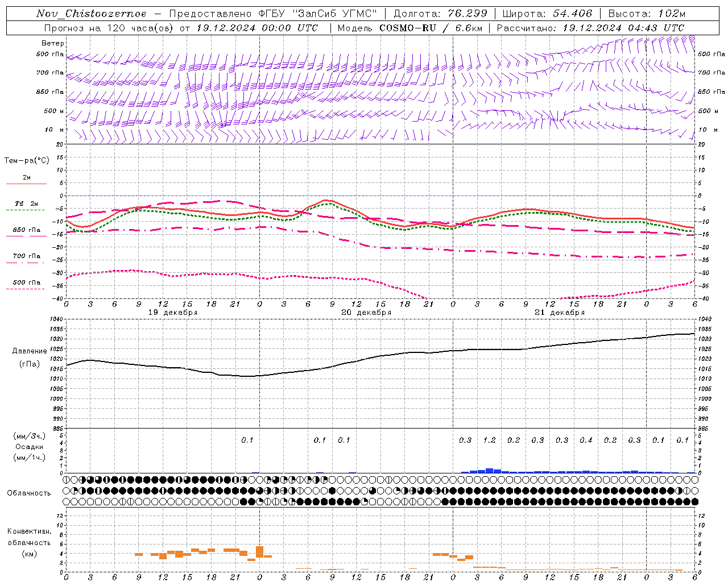
Task: Click the Td 2м dew point legend entry
Action: 26,203
